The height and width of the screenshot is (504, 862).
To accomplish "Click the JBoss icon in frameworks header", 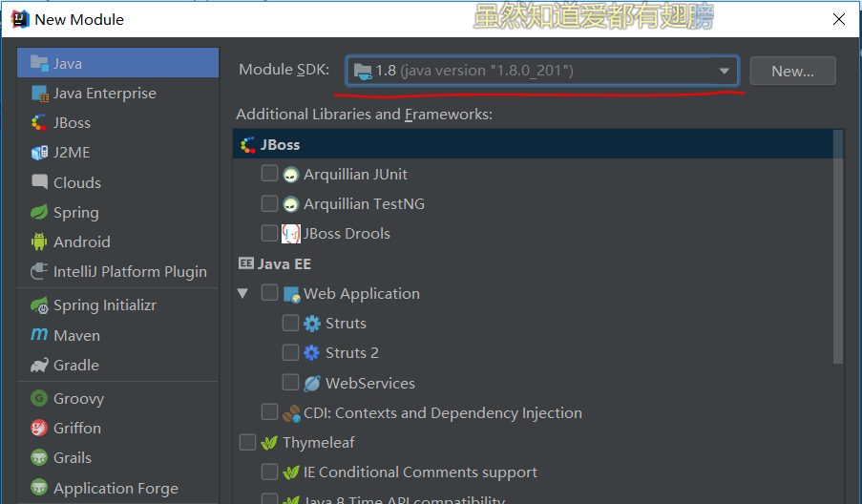I will tap(248, 144).
